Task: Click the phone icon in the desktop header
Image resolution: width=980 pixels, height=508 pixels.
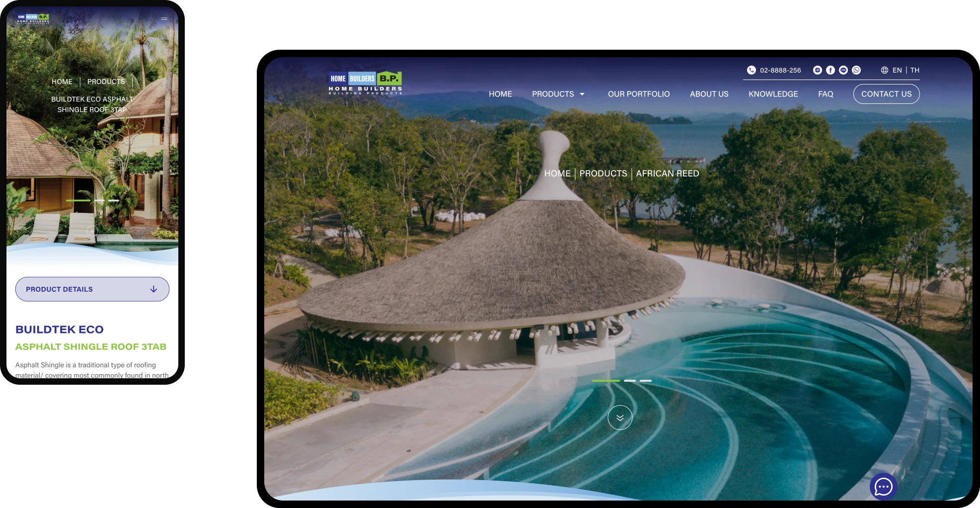Action: tap(752, 70)
